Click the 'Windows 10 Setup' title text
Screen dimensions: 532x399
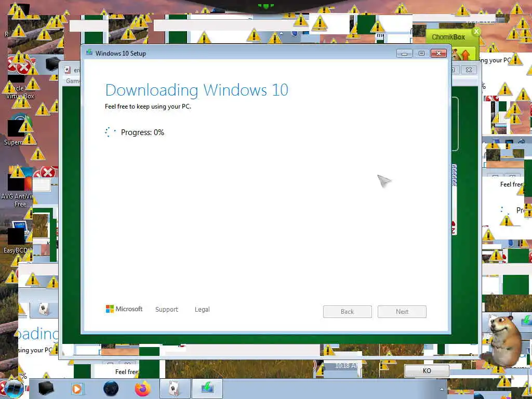click(121, 54)
